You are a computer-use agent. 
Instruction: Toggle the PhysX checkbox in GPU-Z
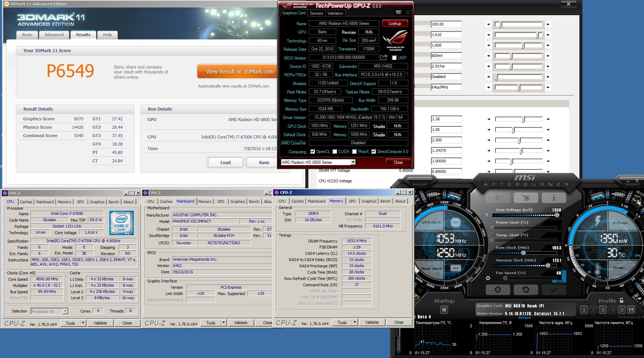click(x=354, y=152)
